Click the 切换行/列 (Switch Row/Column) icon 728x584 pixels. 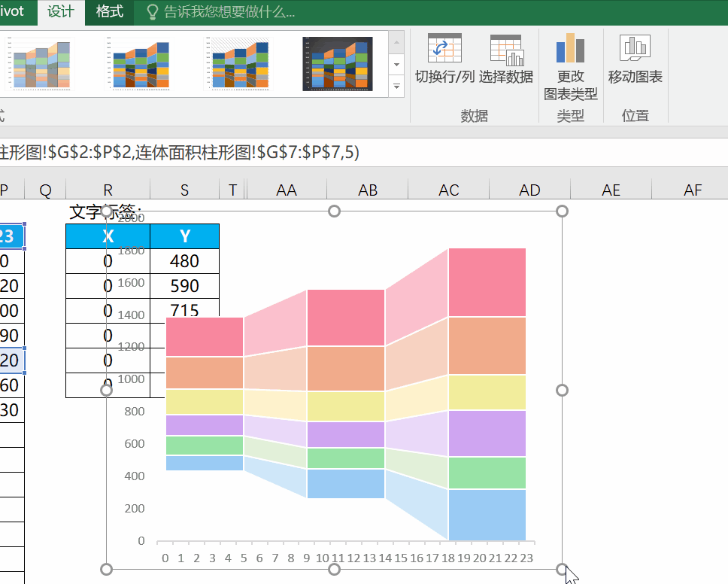tap(444, 50)
